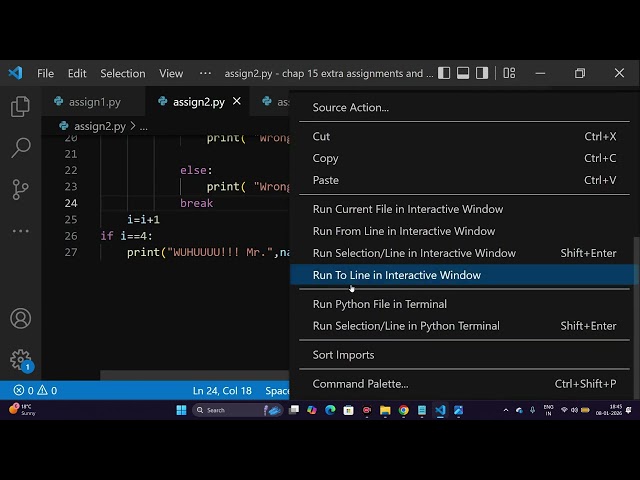Expand the breadcrumb ellipsis after assign2.py

pos(144,127)
